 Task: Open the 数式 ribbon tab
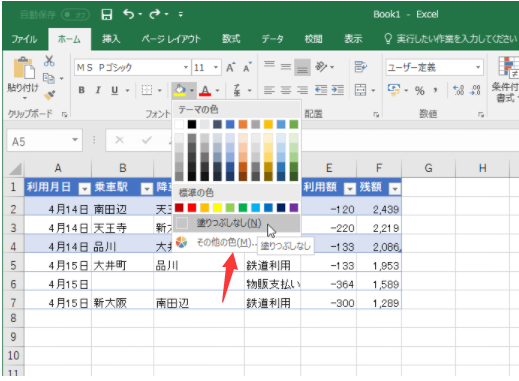tap(231, 39)
